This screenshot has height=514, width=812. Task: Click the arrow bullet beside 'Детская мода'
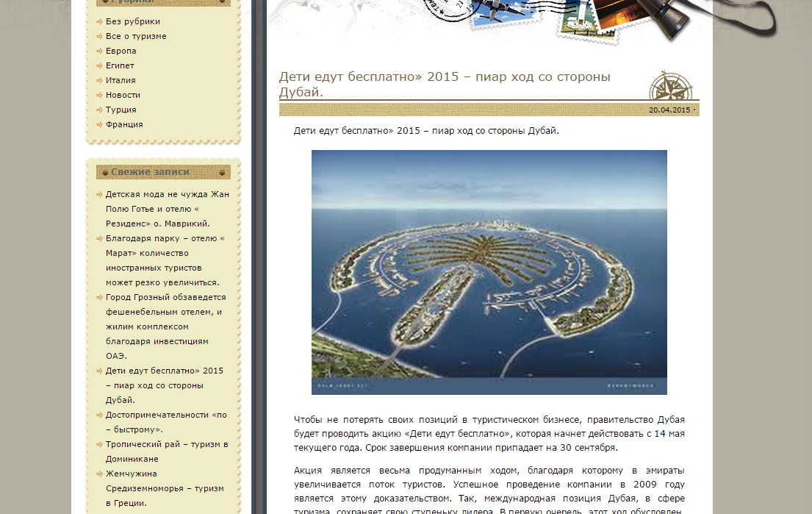click(99, 195)
